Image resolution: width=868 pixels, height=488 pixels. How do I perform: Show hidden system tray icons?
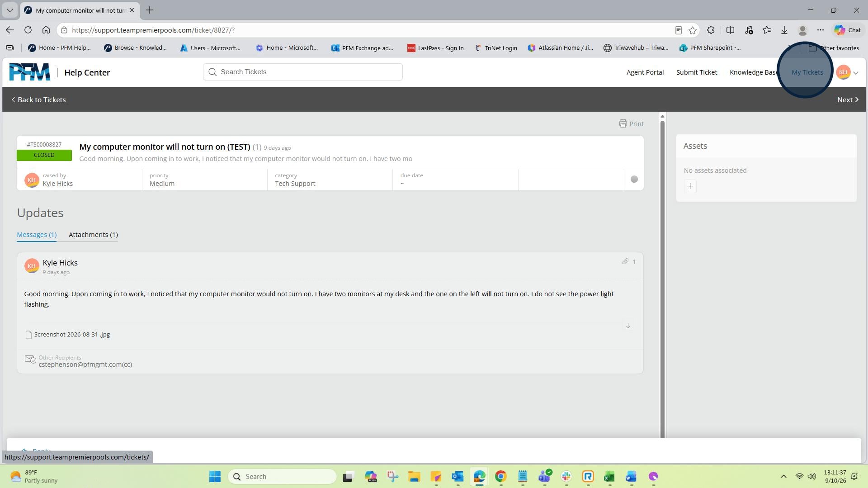click(x=783, y=476)
